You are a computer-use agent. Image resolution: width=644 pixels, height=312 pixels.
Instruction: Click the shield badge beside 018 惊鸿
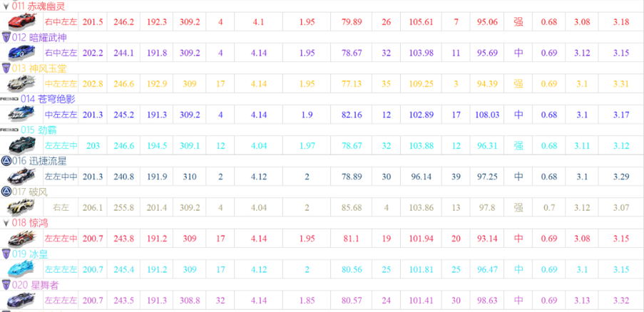point(6,223)
